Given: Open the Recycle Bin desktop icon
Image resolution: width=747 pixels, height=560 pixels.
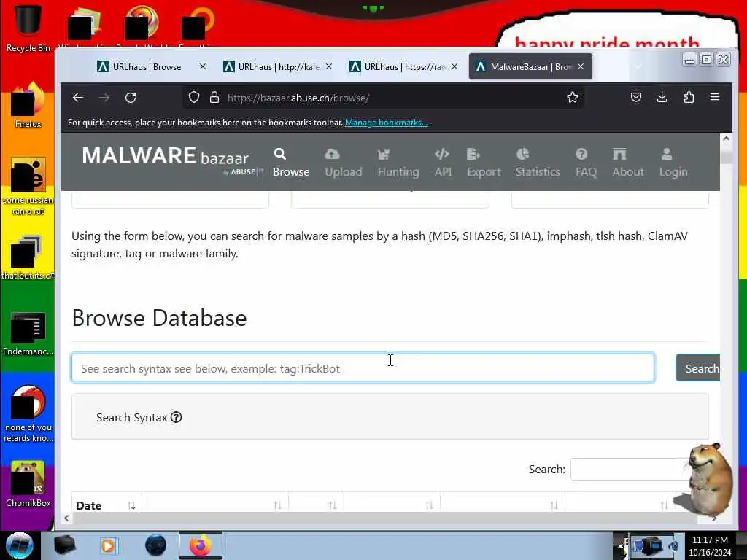Looking at the screenshot, I should click(28, 27).
